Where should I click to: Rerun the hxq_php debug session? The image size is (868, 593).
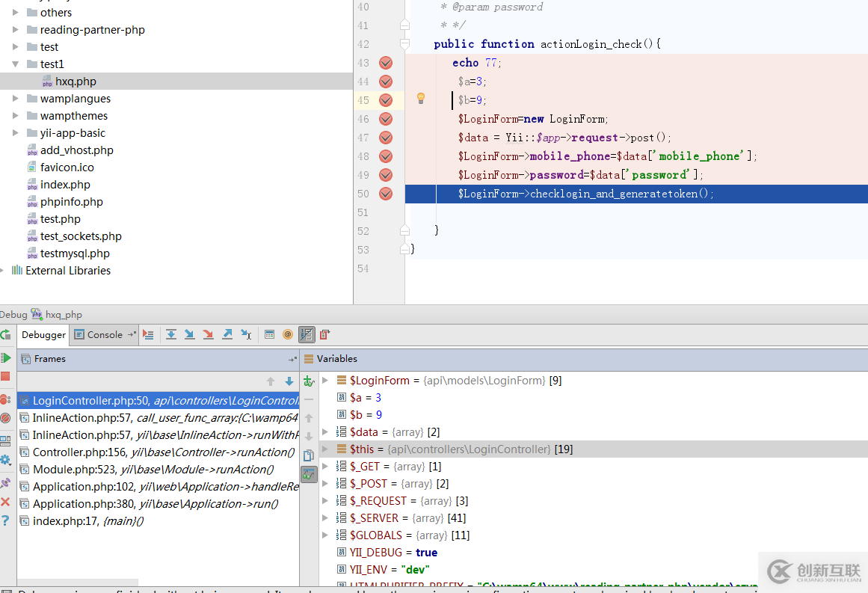(x=5, y=334)
